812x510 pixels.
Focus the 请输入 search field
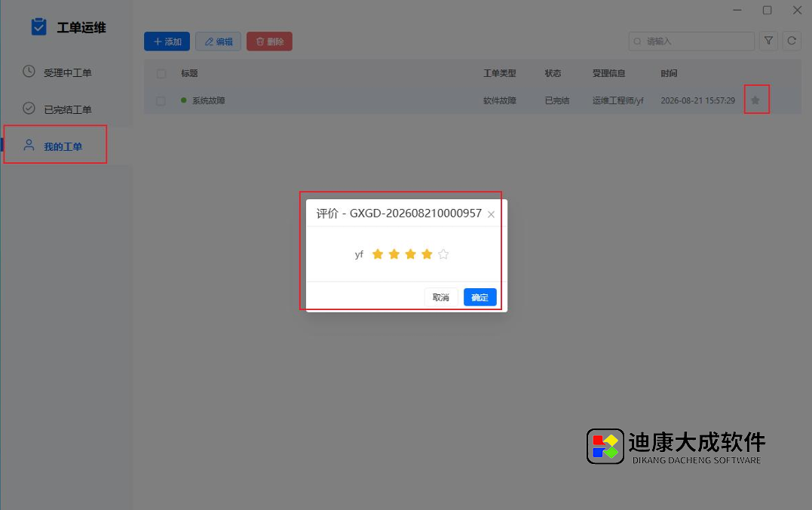tap(691, 41)
